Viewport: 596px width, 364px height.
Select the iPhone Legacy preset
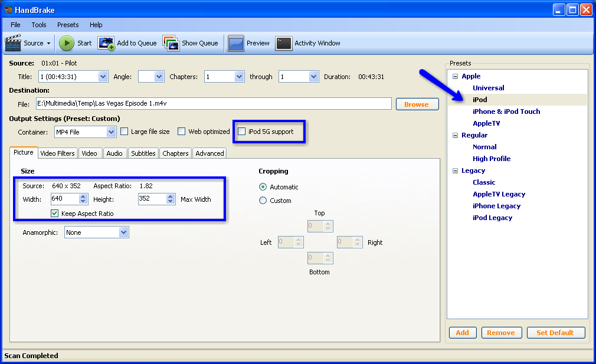[496, 205]
